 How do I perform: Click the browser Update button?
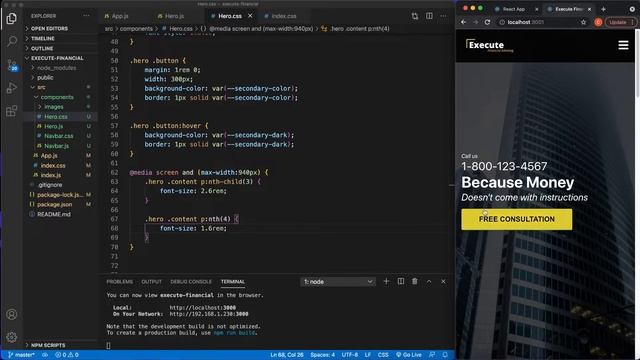[x=620, y=22]
